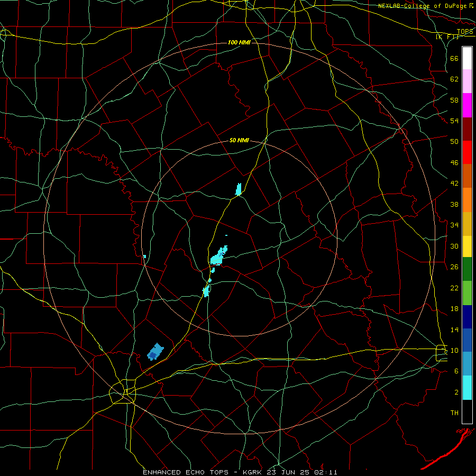Click the '50 NMI' range ring label

(x=239, y=140)
